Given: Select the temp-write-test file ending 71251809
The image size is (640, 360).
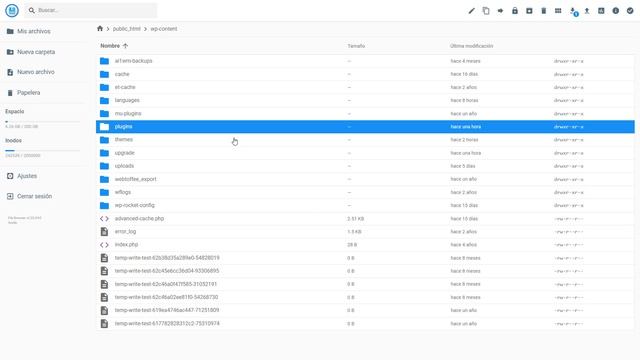Looking at the screenshot, I should pyautogui.click(x=167, y=310).
